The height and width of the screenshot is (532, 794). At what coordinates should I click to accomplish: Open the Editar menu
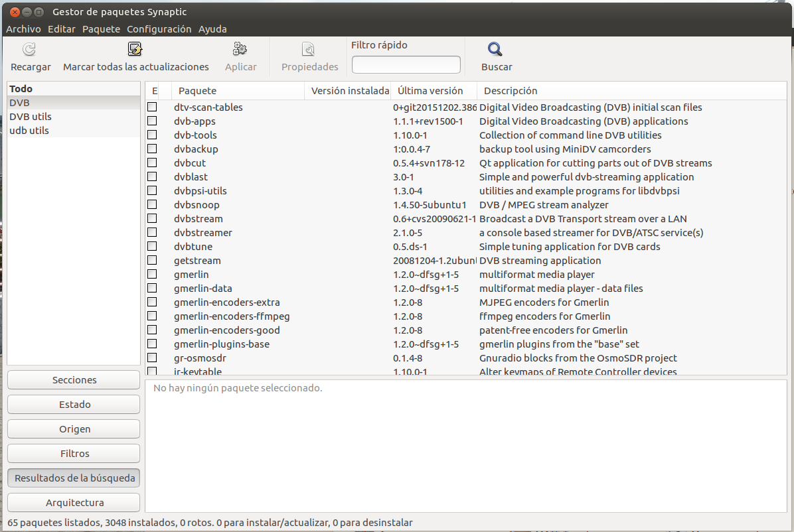pyautogui.click(x=61, y=29)
